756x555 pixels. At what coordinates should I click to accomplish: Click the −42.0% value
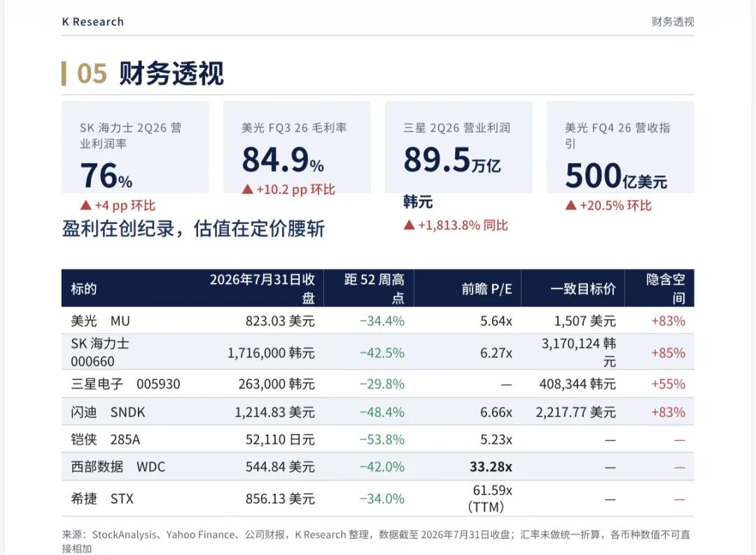(382, 467)
